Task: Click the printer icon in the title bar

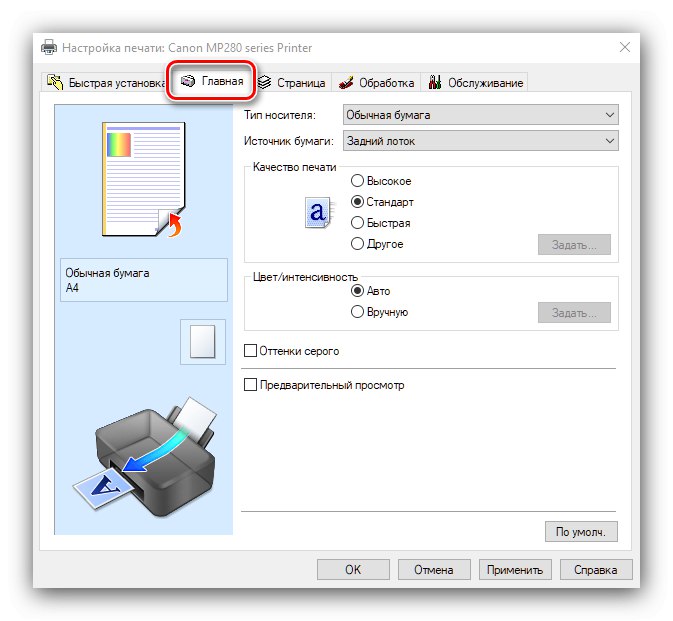Action: click(x=49, y=47)
